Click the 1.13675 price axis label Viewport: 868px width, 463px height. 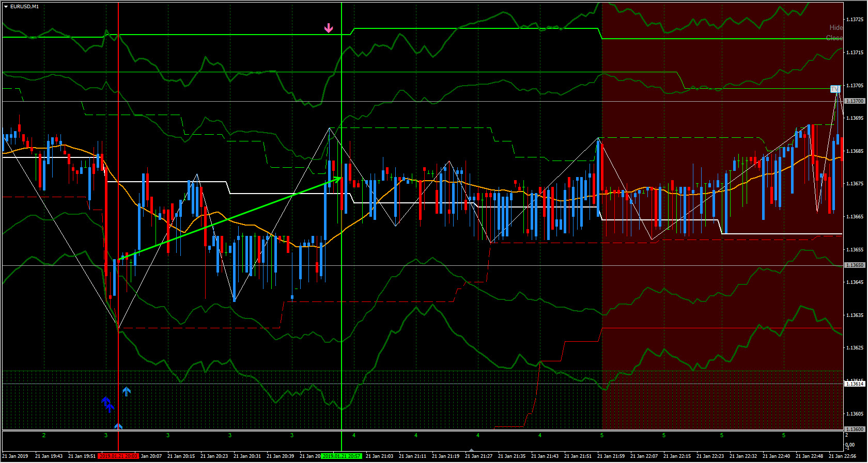click(x=855, y=184)
